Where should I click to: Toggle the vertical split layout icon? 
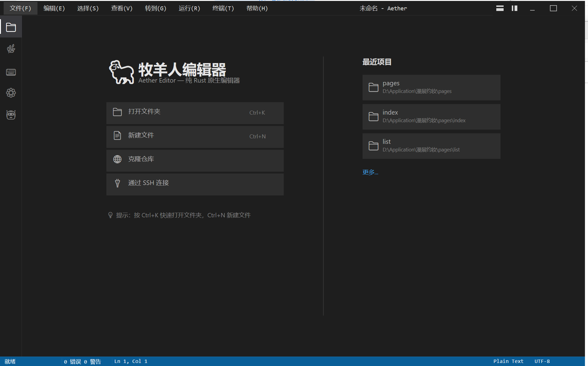click(515, 8)
